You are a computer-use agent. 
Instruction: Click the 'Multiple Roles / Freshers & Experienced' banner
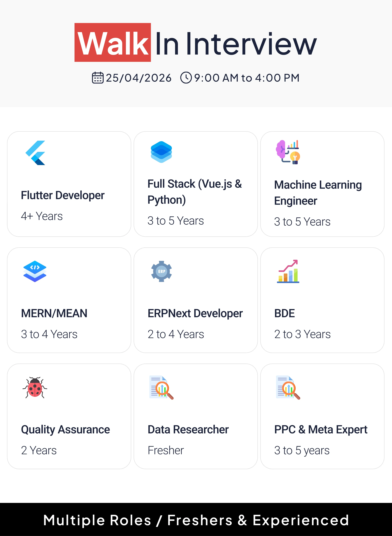click(196, 520)
